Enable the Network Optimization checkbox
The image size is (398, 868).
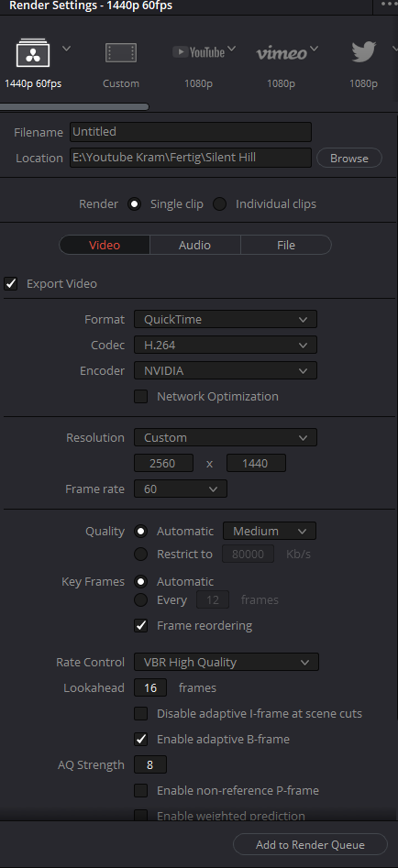(141, 396)
